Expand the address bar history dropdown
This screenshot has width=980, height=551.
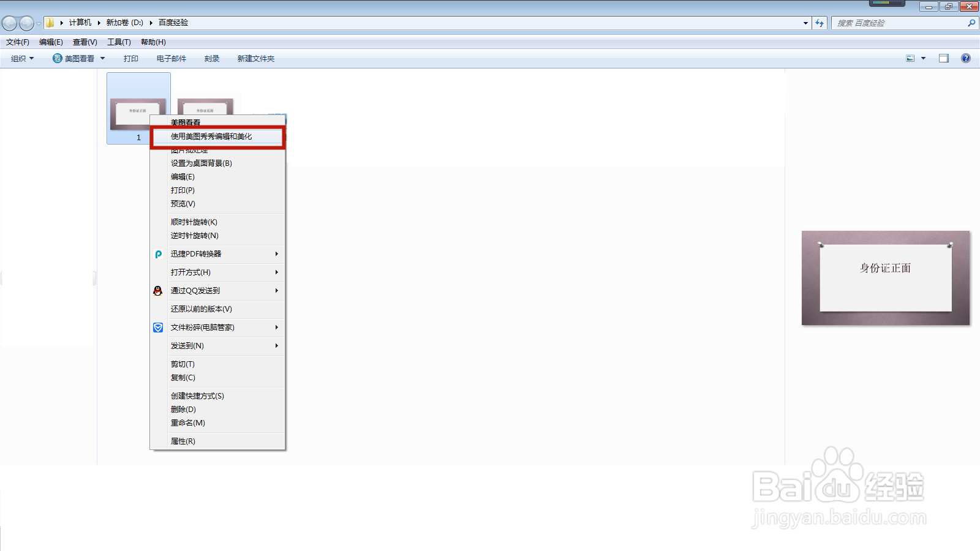[805, 23]
